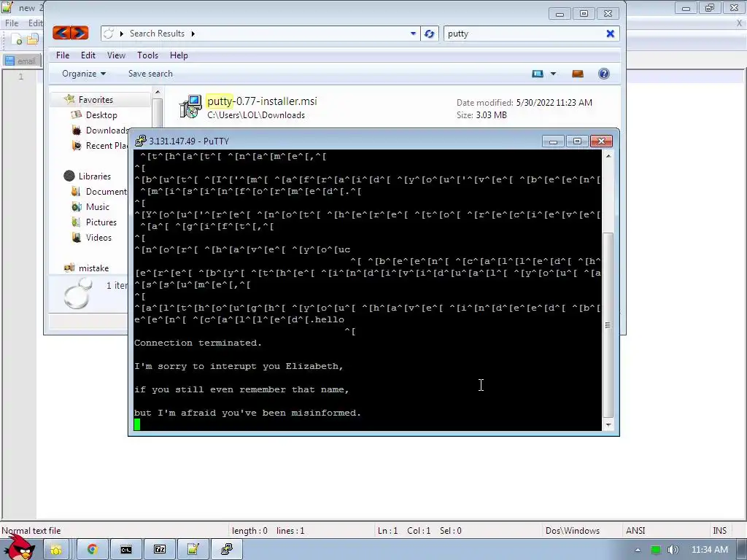747x560 pixels.
Task: Open the Angry Birds start button
Action: coord(19,548)
